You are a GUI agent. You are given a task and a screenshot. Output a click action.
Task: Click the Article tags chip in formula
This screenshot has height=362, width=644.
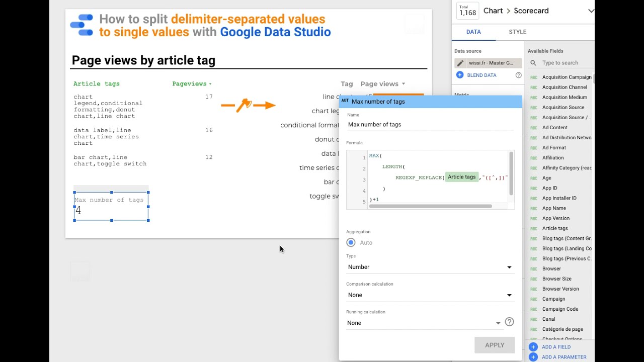[x=461, y=177]
